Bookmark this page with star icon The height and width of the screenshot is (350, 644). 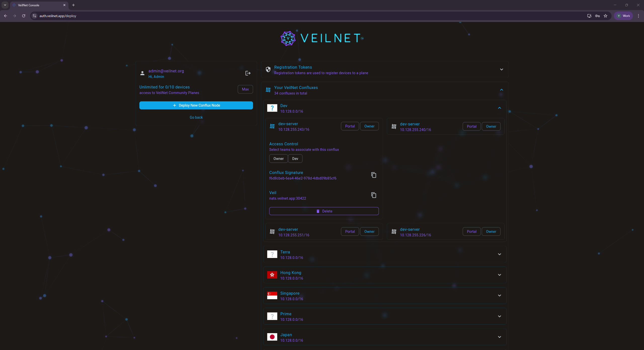[x=606, y=16]
